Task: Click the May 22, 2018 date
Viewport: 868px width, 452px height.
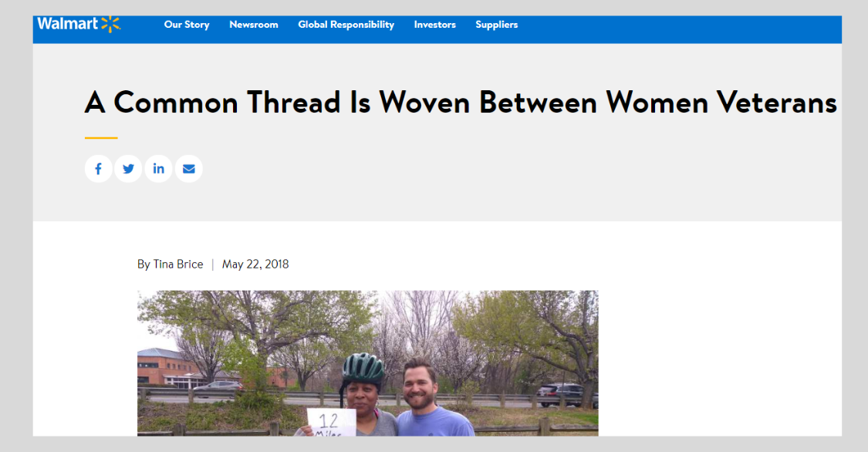Action: tap(255, 265)
